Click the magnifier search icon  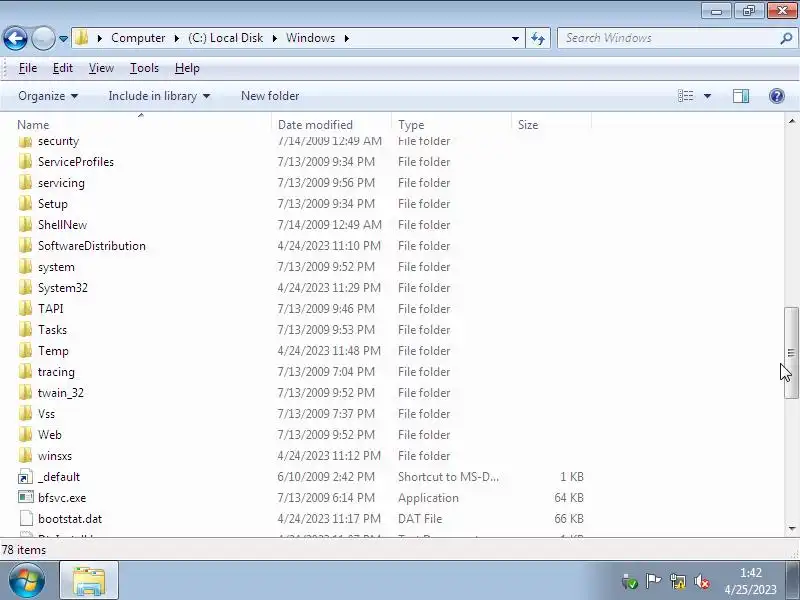pyautogui.click(x=786, y=38)
